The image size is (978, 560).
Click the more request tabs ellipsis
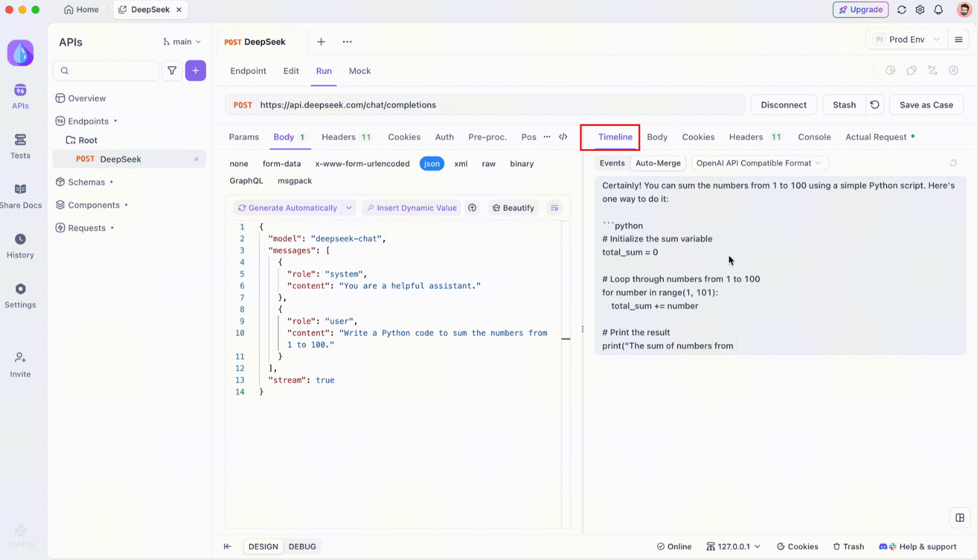coord(547,137)
